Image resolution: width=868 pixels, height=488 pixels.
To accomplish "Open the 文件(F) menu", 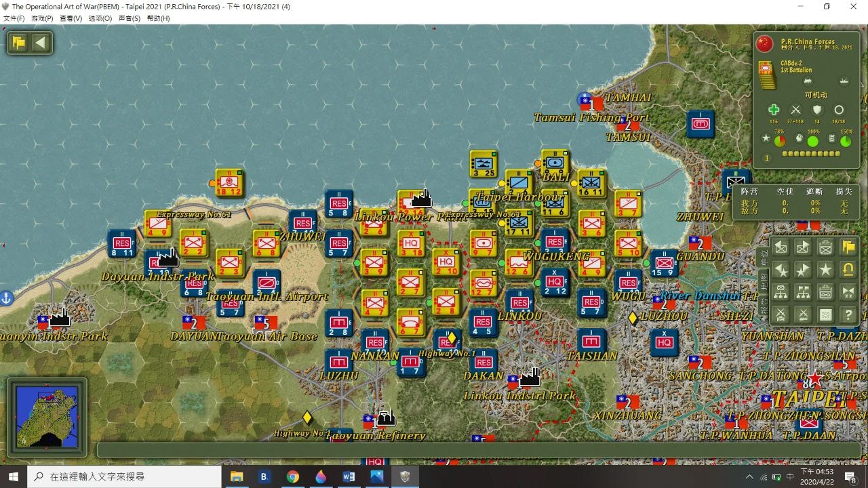I will (x=14, y=18).
